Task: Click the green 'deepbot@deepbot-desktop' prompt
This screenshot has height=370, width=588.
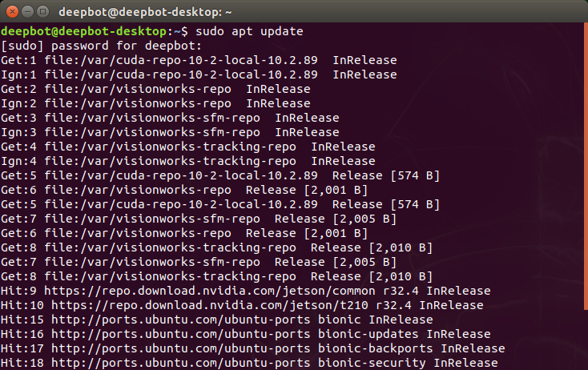Action: pyautogui.click(x=83, y=31)
